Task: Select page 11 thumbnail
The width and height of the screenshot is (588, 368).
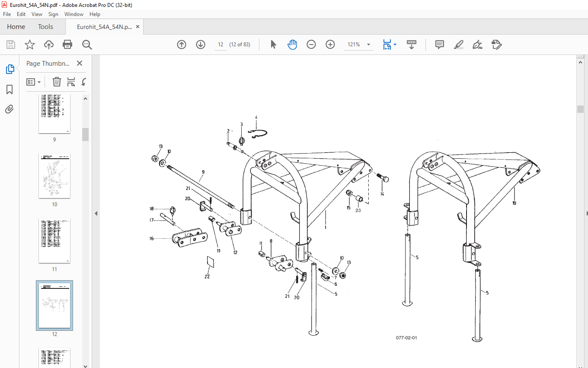Action: coord(54,241)
